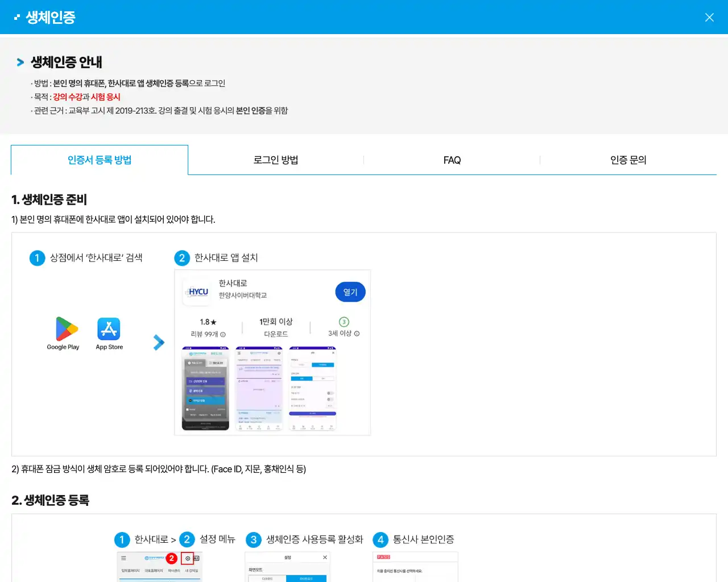Screen dimensions: 728x582
Task: Click the blue arrow between store icons
Action: pos(158,342)
